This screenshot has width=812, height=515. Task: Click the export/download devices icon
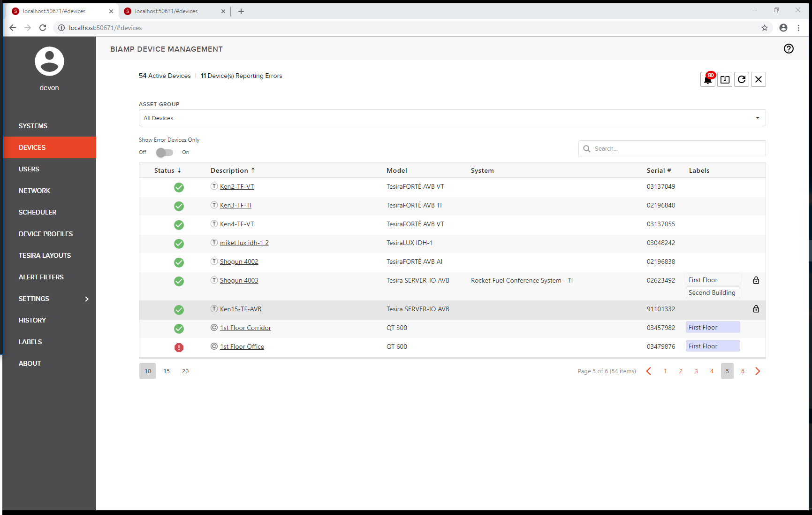click(x=725, y=79)
